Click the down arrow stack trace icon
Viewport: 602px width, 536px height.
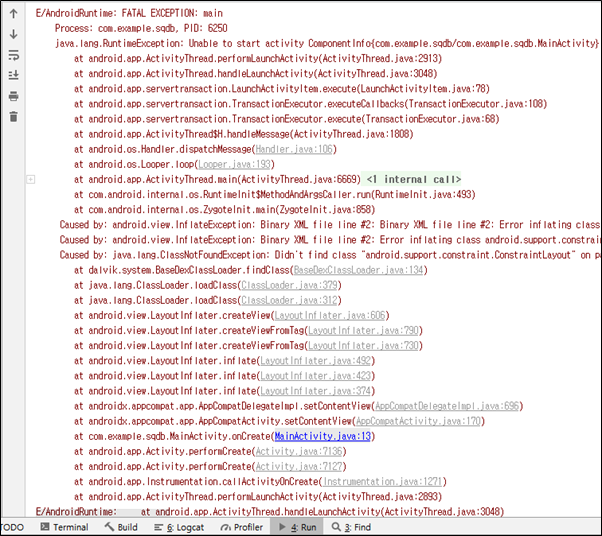click(x=13, y=34)
